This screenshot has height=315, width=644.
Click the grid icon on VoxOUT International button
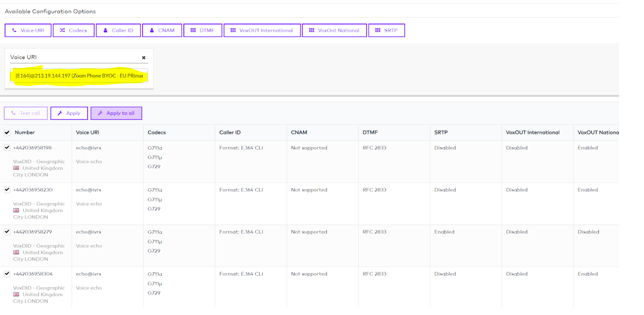pyautogui.click(x=233, y=30)
